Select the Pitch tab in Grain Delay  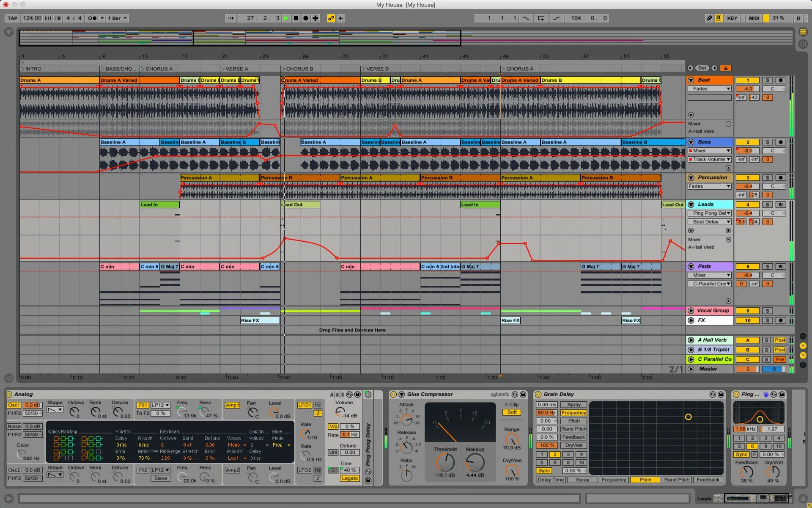click(x=645, y=480)
